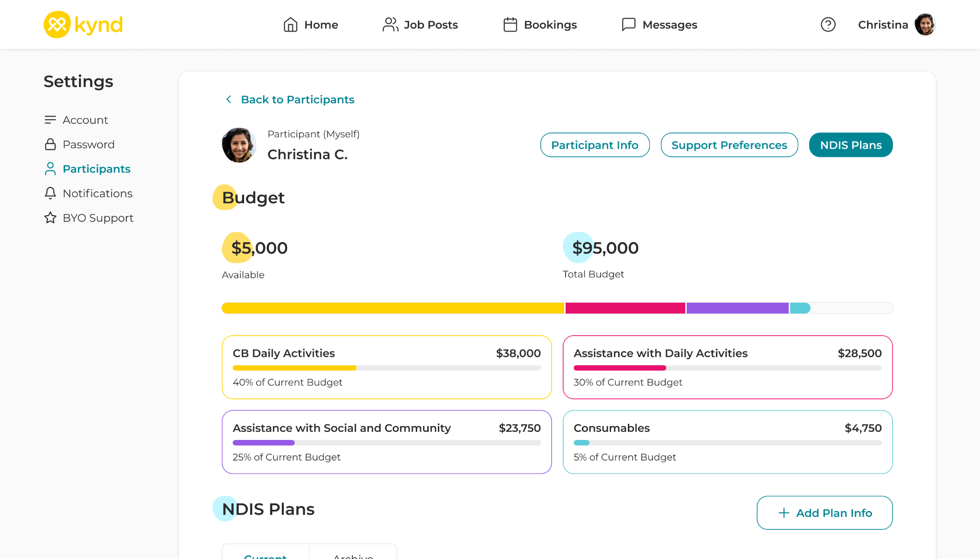Open the Messages chat bubble icon
The width and height of the screenshot is (980, 559).
click(628, 24)
